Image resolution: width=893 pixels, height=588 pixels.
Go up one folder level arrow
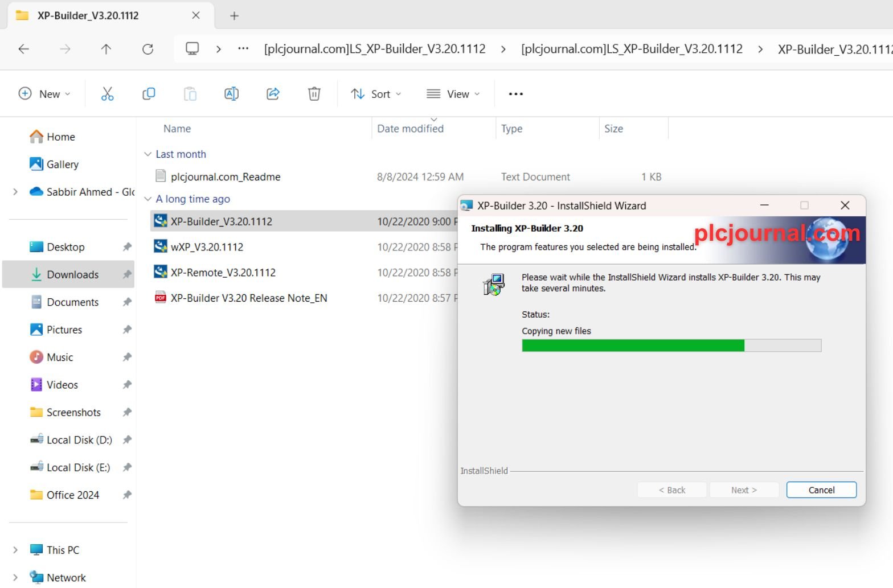106,49
